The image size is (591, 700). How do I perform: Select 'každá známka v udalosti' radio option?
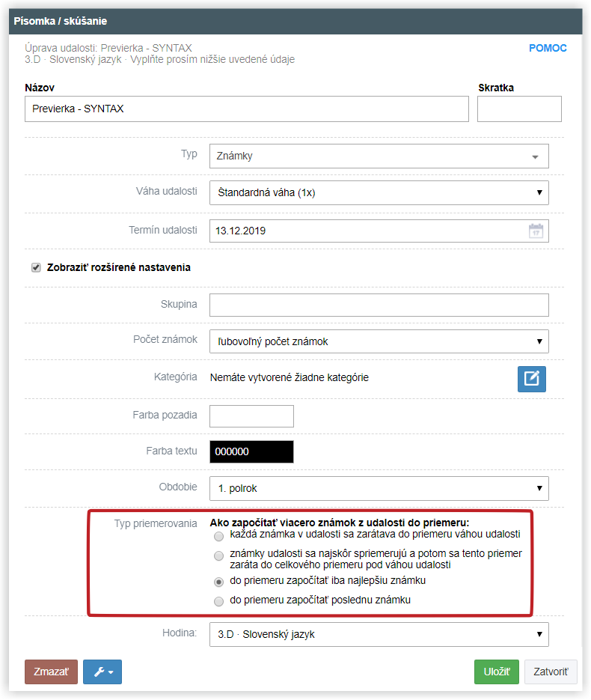(218, 536)
